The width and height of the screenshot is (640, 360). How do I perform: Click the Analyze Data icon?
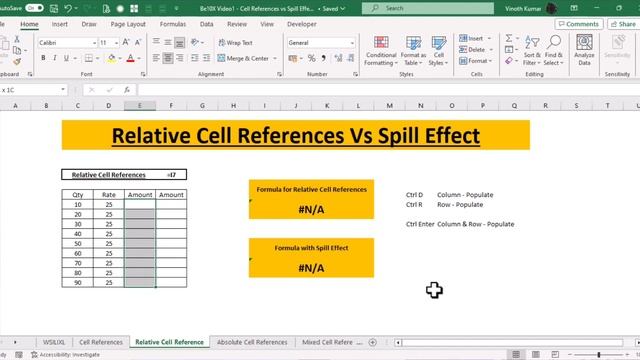584,51
